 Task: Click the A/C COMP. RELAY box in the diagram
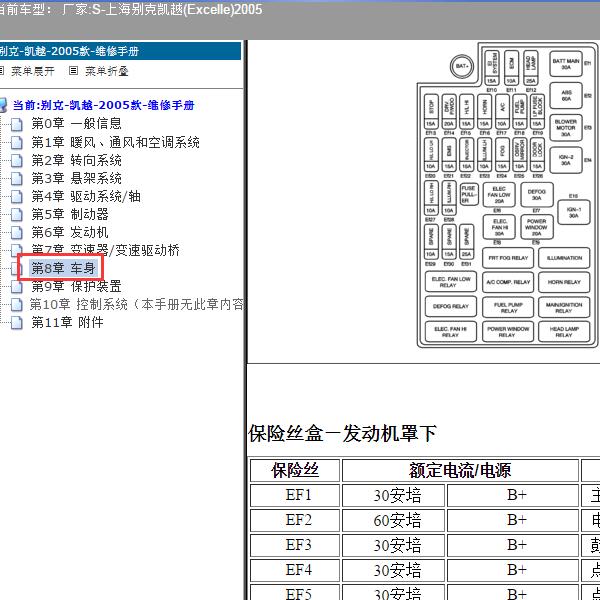[x=508, y=282]
